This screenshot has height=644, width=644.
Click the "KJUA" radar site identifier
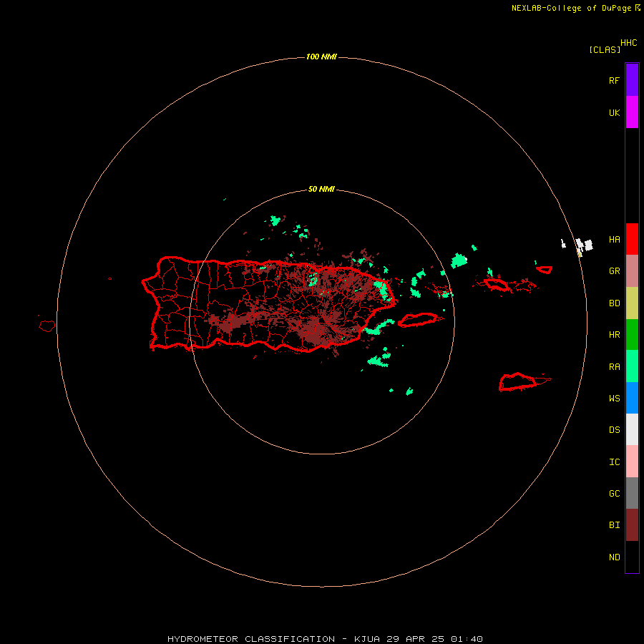pos(367,639)
